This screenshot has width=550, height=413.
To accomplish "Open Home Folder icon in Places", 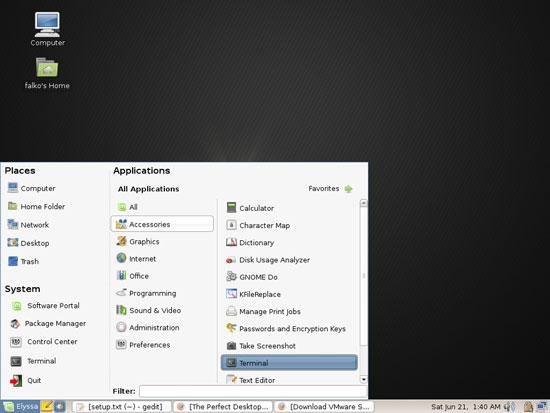I will (13, 206).
